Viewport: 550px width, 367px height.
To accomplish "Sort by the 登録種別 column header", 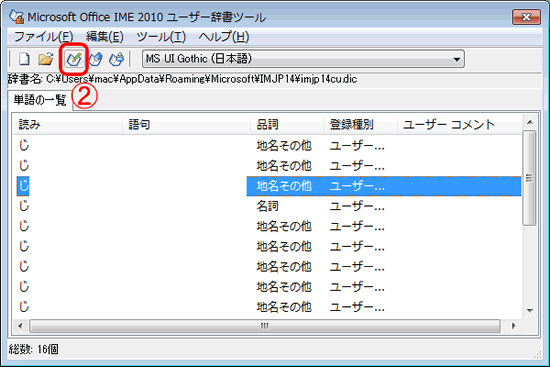I will [361, 124].
